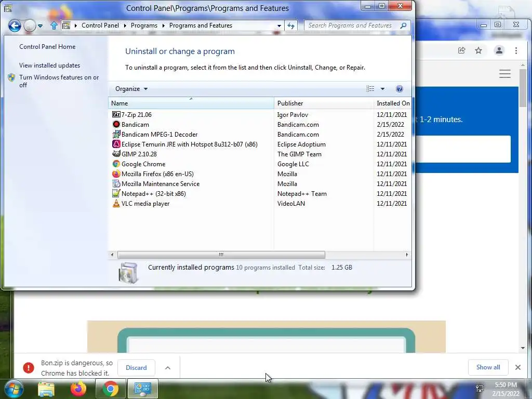Image resolution: width=532 pixels, height=399 pixels.
Task: Open the Chrome profile avatar icon
Action: (499, 50)
